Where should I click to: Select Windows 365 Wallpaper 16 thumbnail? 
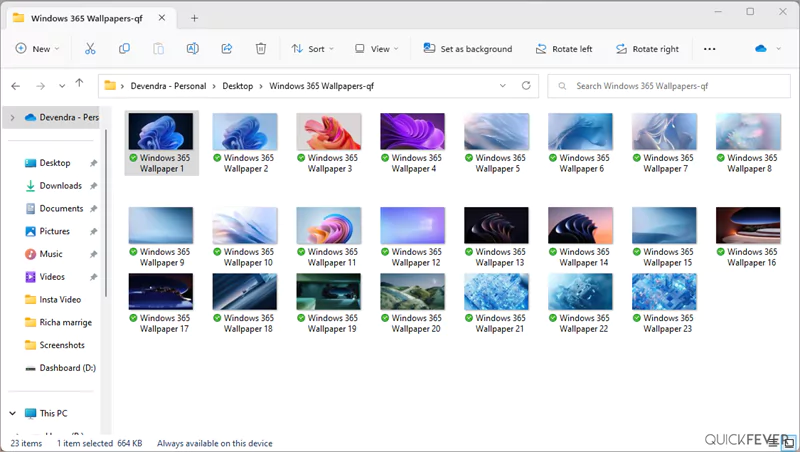pyautogui.click(x=748, y=225)
